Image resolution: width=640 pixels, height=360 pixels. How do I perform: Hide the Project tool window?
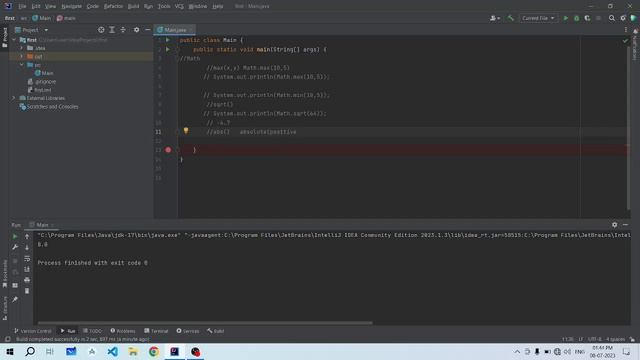148,30
